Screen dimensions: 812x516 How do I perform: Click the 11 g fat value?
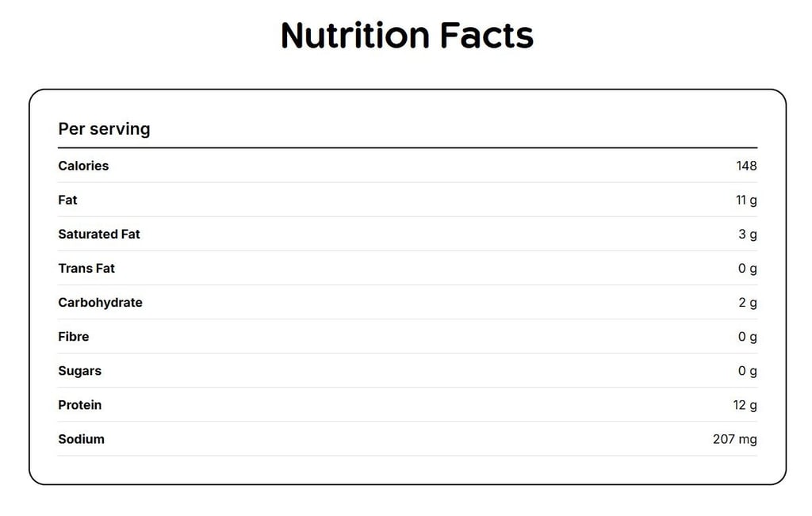746,201
